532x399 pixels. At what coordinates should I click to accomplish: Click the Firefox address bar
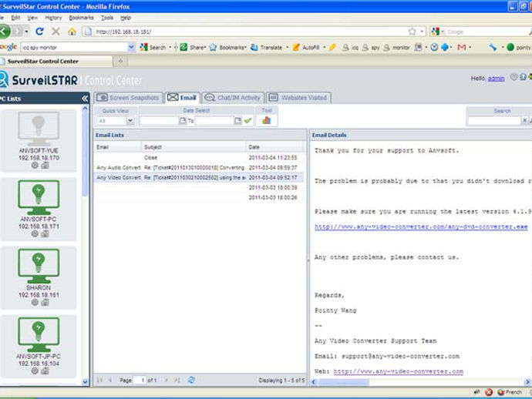point(251,32)
